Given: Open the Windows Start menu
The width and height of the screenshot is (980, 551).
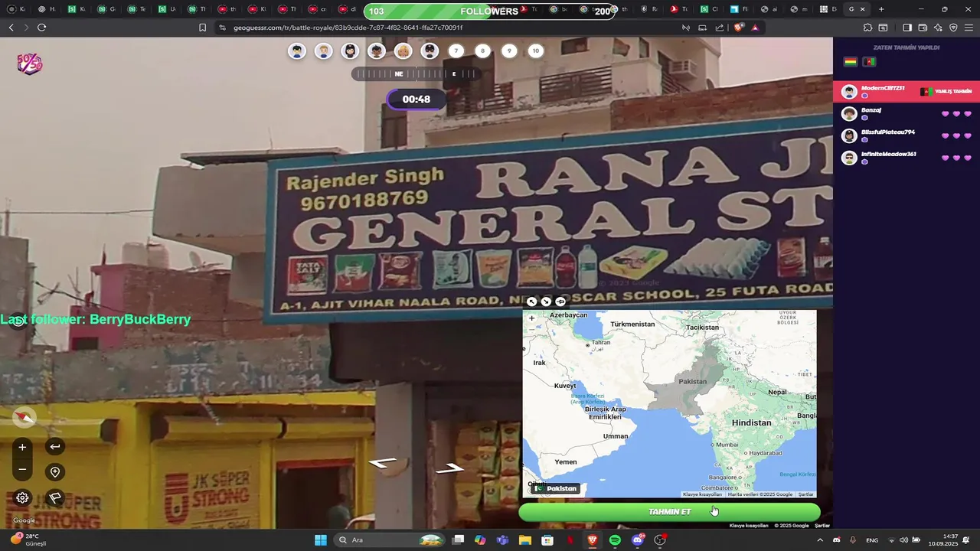Looking at the screenshot, I should click(321, 540).
